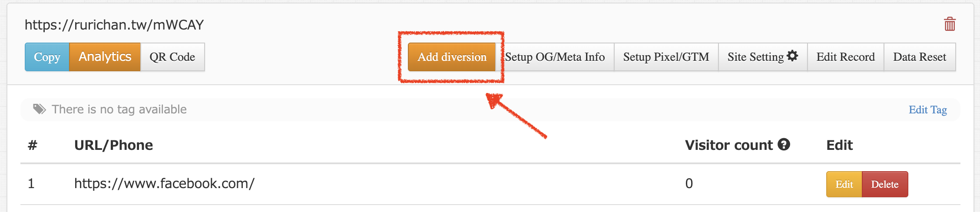Click the gray tag icon

click(40, 109)
